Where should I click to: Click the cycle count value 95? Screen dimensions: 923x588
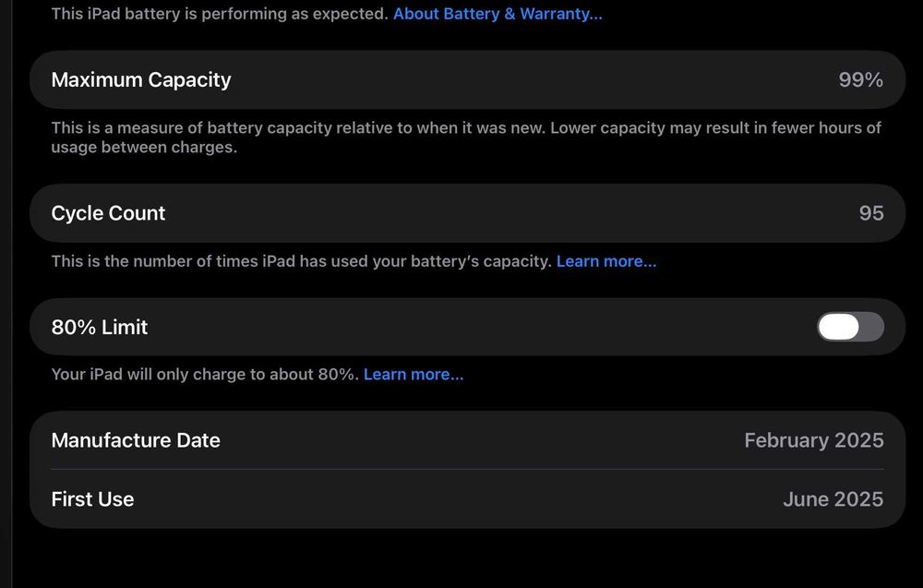click(x=871, y=213)
